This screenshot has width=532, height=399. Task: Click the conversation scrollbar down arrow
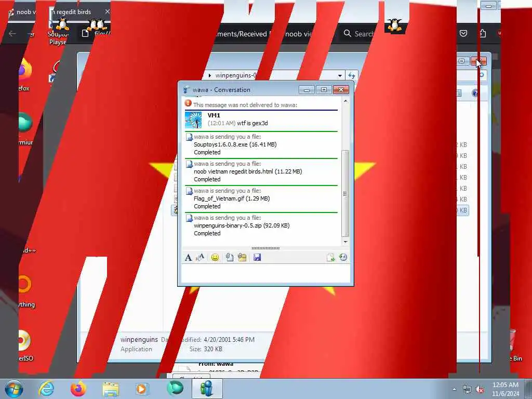(345, 242)
